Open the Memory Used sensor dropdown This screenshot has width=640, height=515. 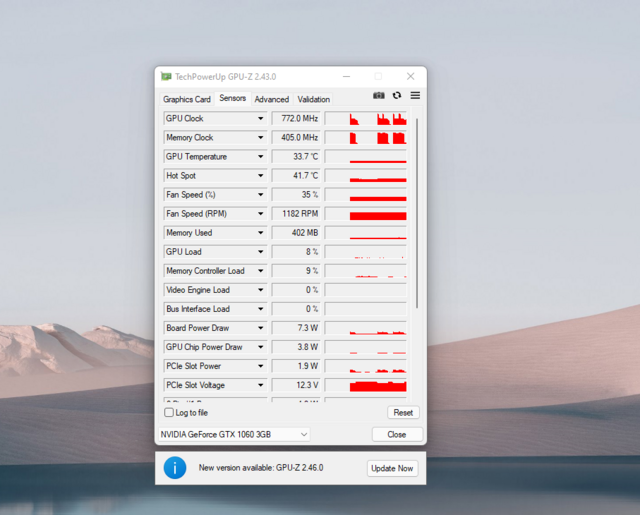260,233
